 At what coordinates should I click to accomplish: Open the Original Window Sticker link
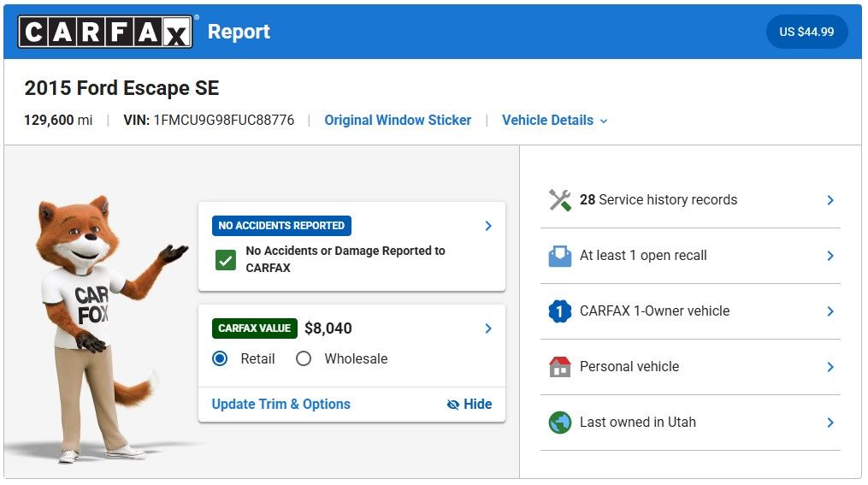click(398, 121)
